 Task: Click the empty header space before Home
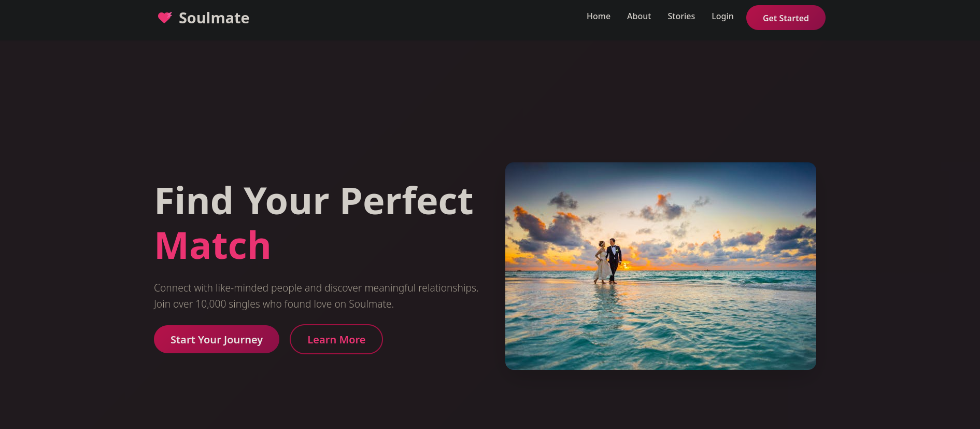(415, 18)
